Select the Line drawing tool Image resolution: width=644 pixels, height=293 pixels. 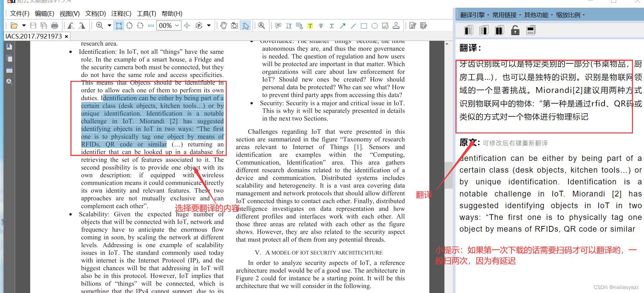click(x=353, y=25)
